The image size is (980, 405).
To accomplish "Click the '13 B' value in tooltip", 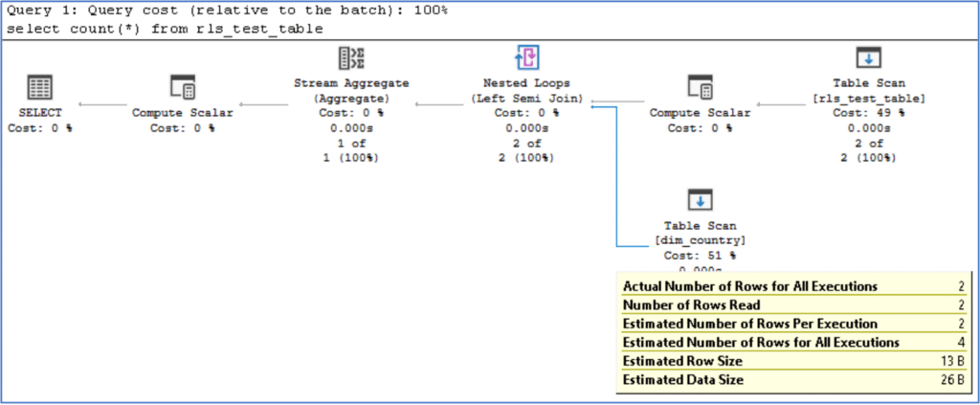I will point(954,361).
